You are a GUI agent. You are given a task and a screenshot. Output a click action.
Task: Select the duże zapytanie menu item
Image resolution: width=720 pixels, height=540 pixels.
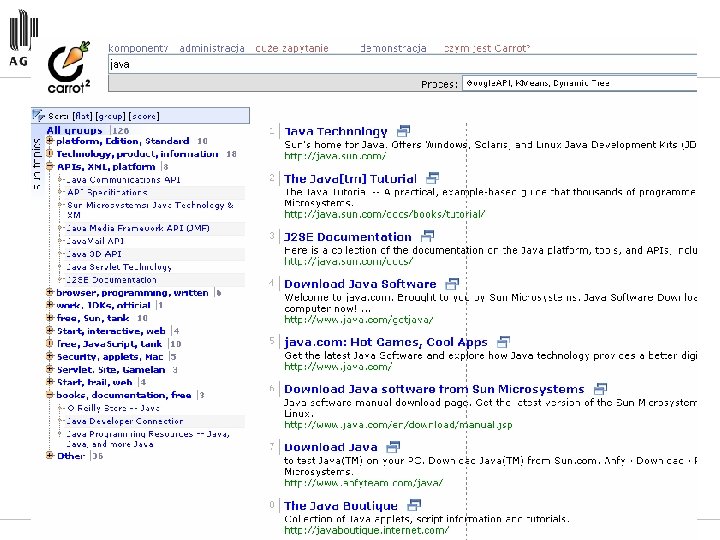292,48
